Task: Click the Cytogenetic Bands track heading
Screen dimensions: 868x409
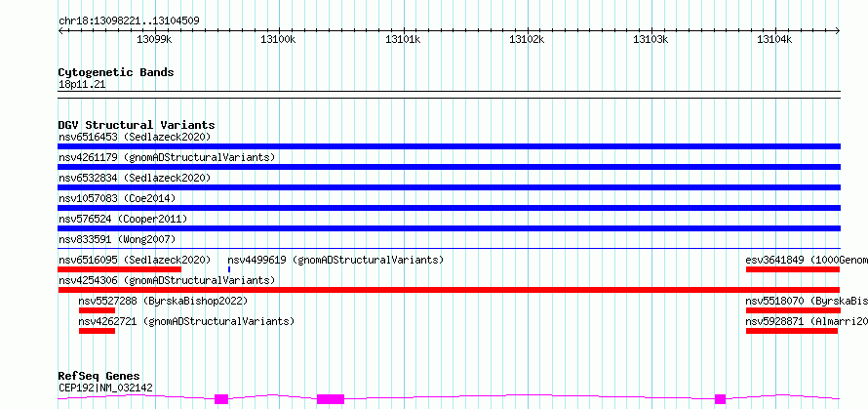Action: [x=116, y=72]
